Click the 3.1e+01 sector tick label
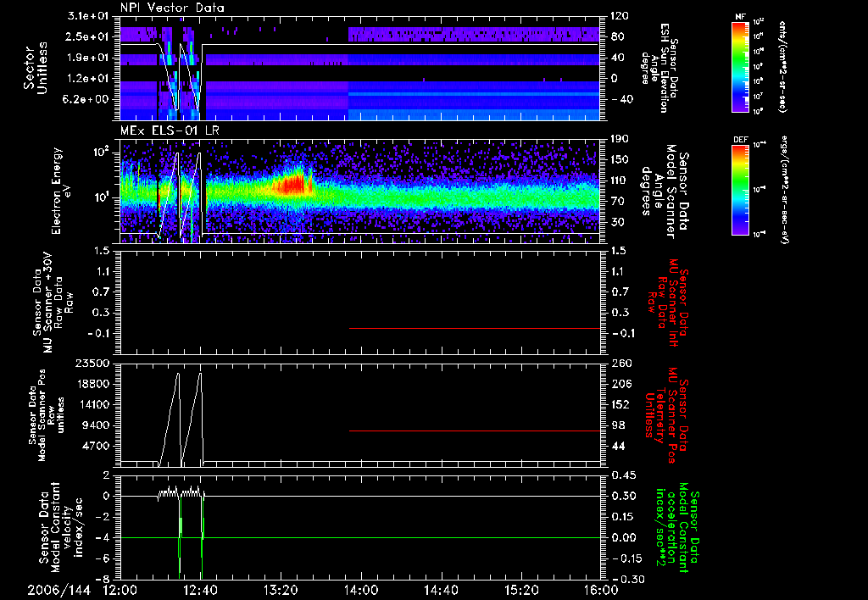Screen dimensions: 868x600 click(88, 16)
